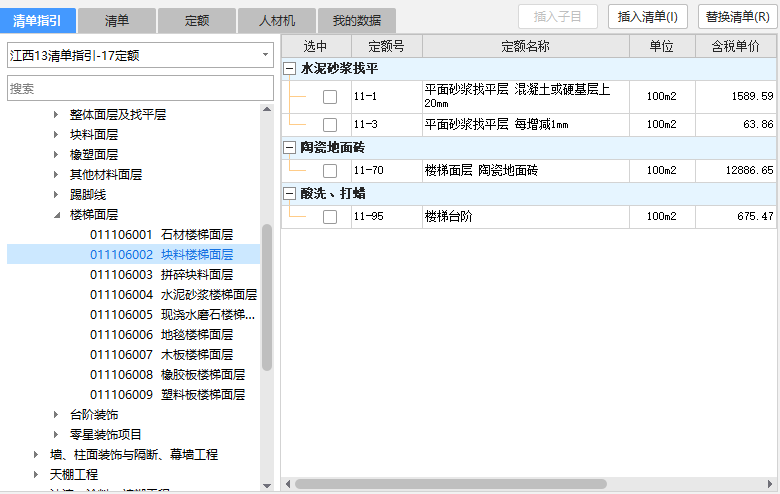Click the price 63.86

(x=758, y=124)
